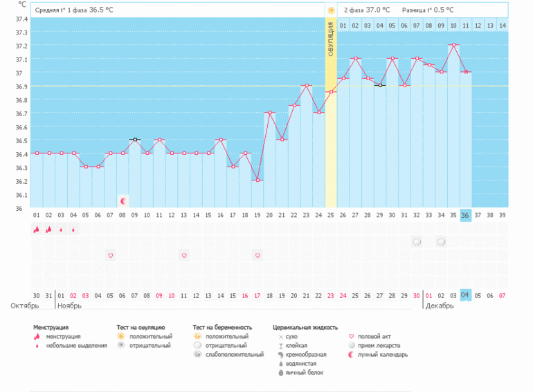This screenshot has height=392, width=533.
Task: Click the pregnancy test icon under cycle day 34
Action: [x=441, y=242]
